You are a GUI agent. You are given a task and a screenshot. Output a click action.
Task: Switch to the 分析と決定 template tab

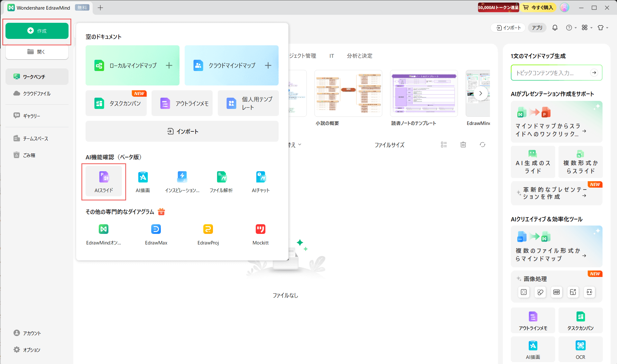coord(360,56)
